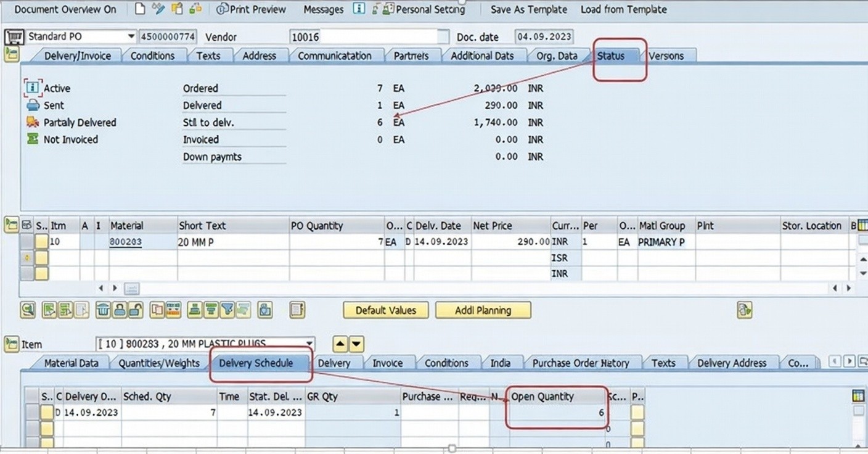Click the Vendor input field
This screenshot has width=868, height=454.
[x=369, y=37]
